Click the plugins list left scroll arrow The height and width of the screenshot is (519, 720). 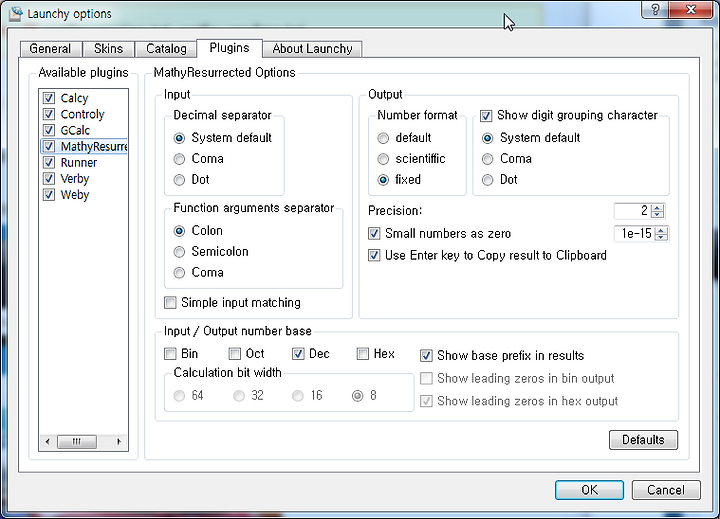click(x=47, y=442)
